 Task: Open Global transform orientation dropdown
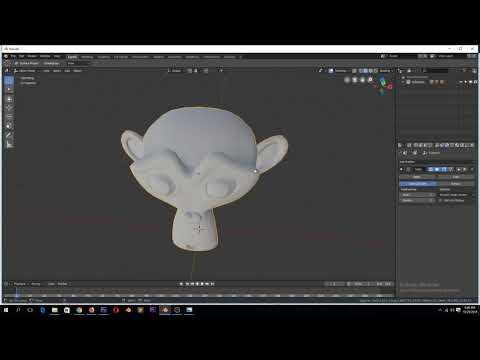[176, 71]
